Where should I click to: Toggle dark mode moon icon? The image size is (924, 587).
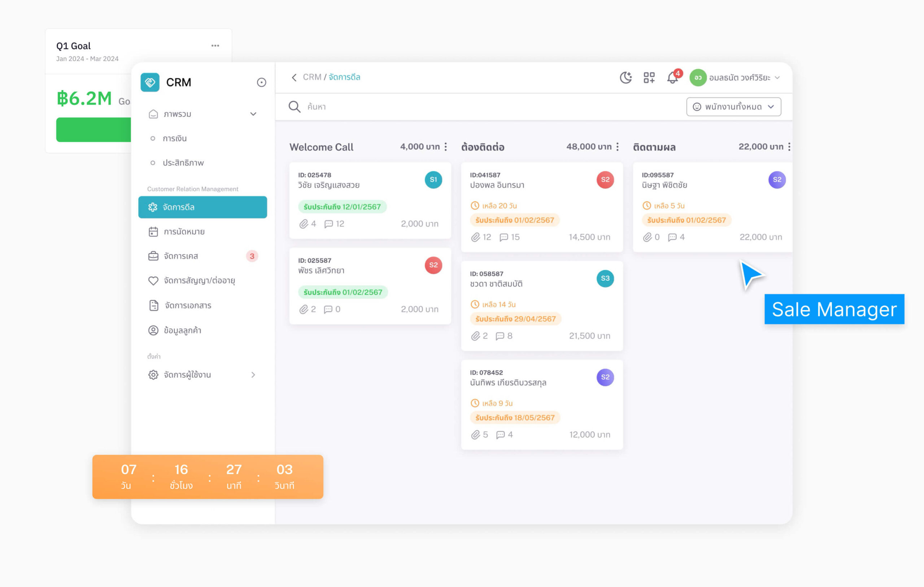[x=626, y=78]
